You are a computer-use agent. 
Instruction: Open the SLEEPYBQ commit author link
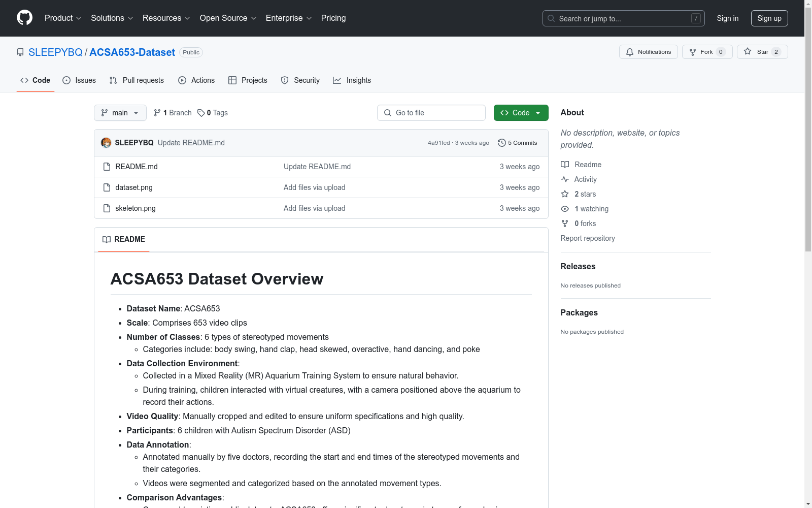[134, 143]
